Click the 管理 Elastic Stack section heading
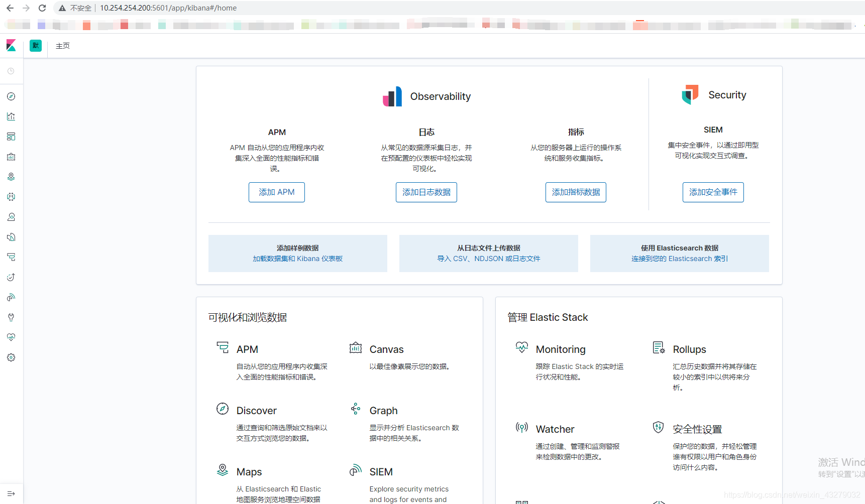865x504 pixels. (x=548, y=317)
